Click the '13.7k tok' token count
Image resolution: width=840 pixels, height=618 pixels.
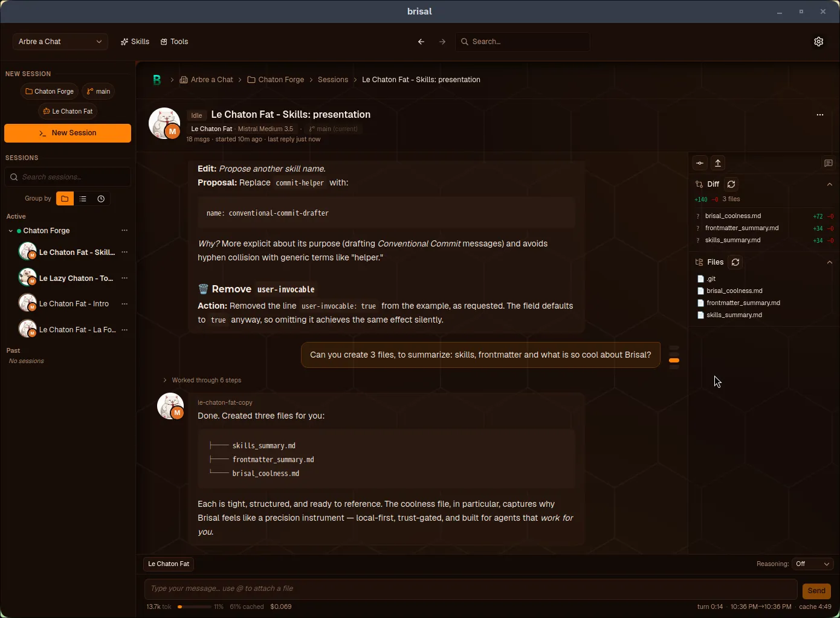pos(159,607)
